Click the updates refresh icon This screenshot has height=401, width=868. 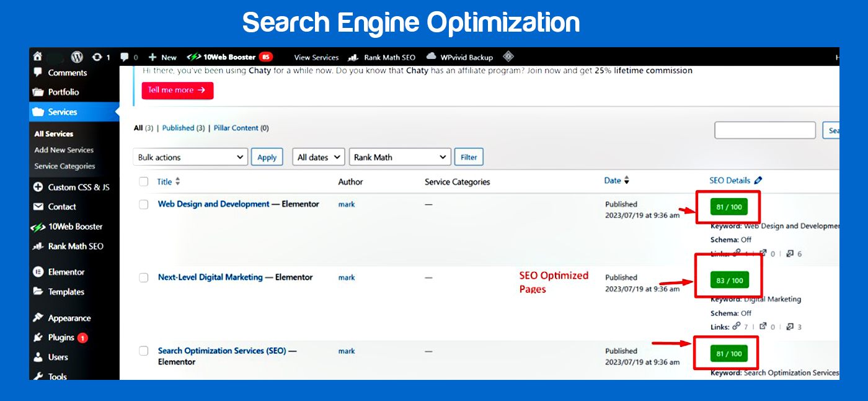pyautogui.click(x=97, y=56)
